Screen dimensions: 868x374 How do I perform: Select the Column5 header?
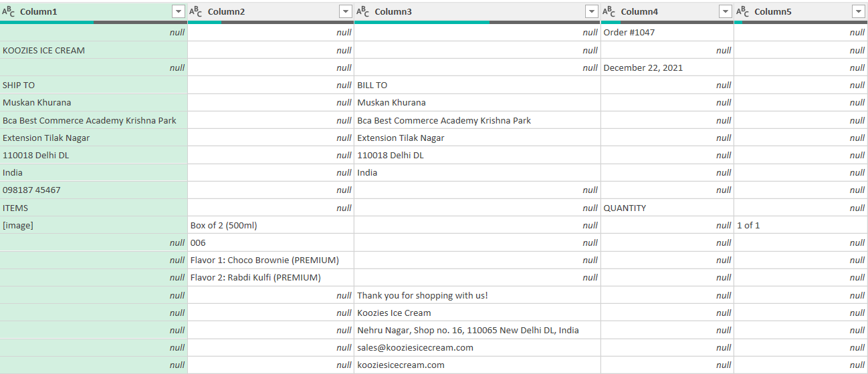pos(801,11)
